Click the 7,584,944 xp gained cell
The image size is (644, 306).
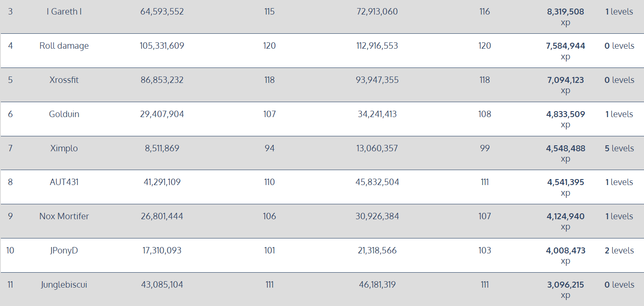[565, 51]
